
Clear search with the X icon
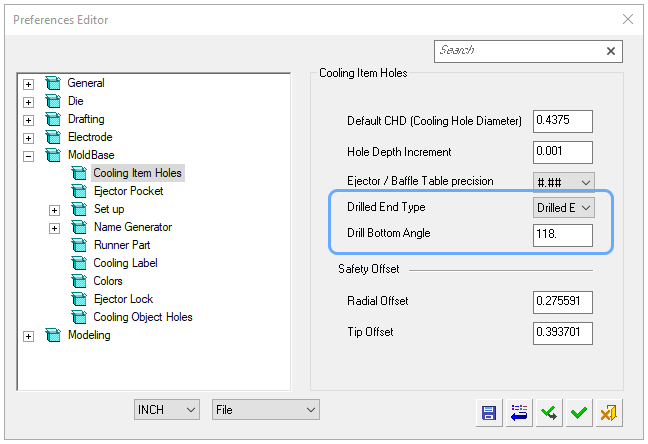click(x=610, y=51)
